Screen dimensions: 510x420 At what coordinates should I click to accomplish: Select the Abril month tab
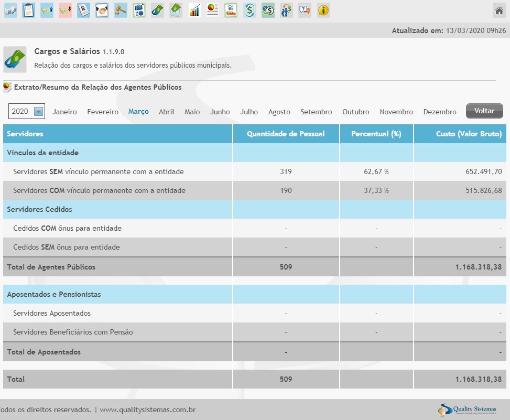[x=167, y=112]
